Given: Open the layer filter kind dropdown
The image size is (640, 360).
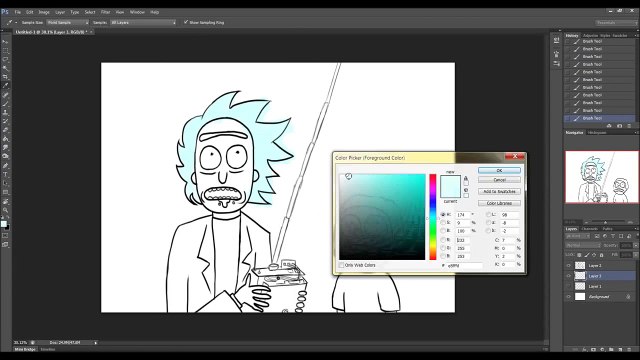Looking at the screenshot, I should 577,236.
